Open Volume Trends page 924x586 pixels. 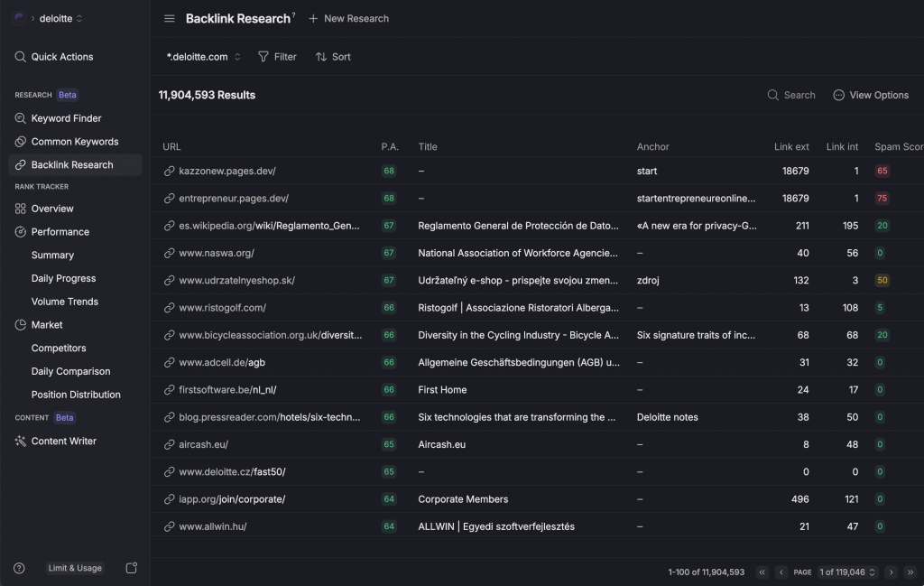[65, 302]
